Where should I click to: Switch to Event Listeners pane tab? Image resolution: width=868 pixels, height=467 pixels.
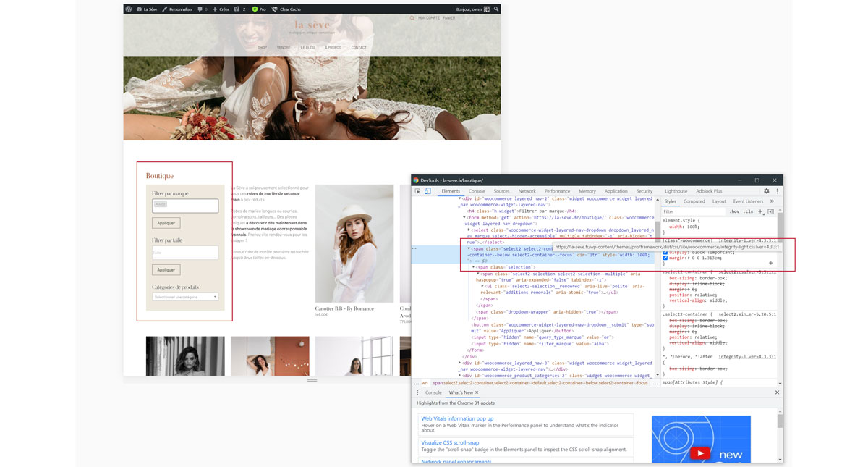748,201
